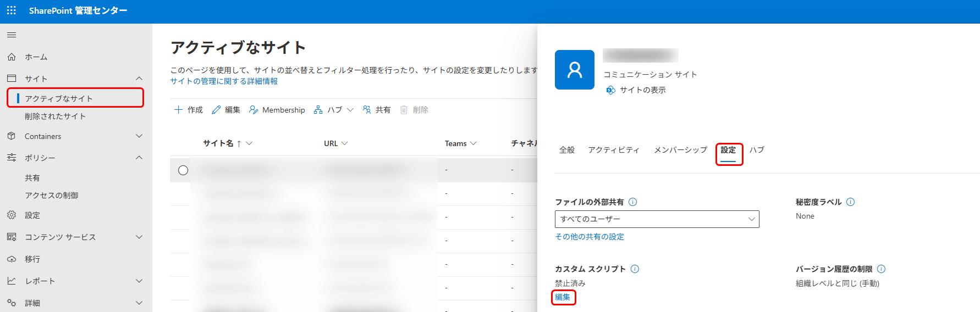The image size is (980, 312).
Task: Switch to the 全般 tab
Action: coord(567,150)
